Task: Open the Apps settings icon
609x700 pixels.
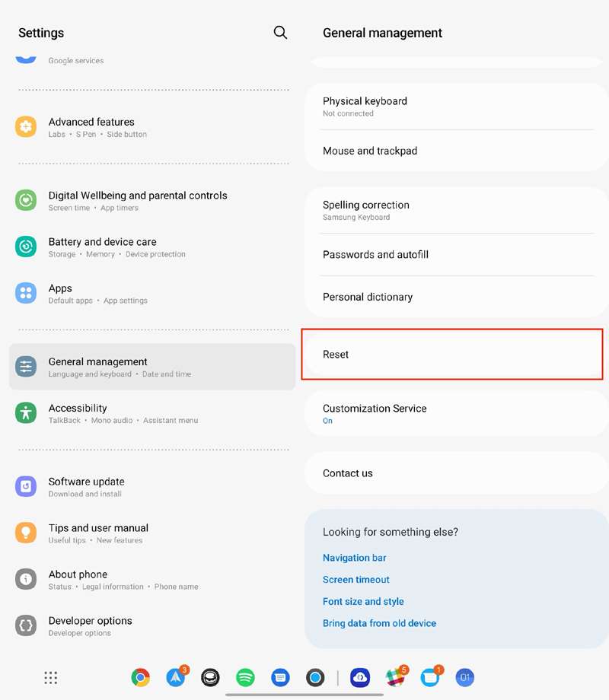Action: [26, 293]
